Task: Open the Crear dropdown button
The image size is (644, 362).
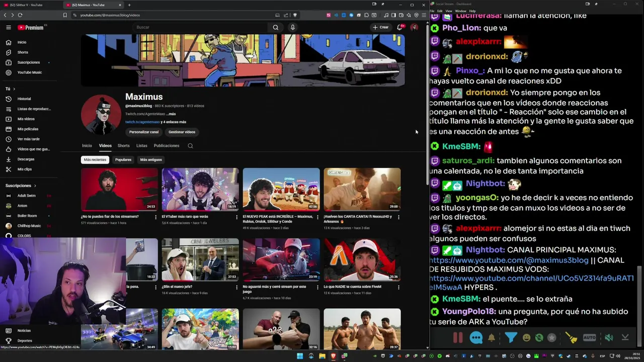Action: tap(380, 27)
